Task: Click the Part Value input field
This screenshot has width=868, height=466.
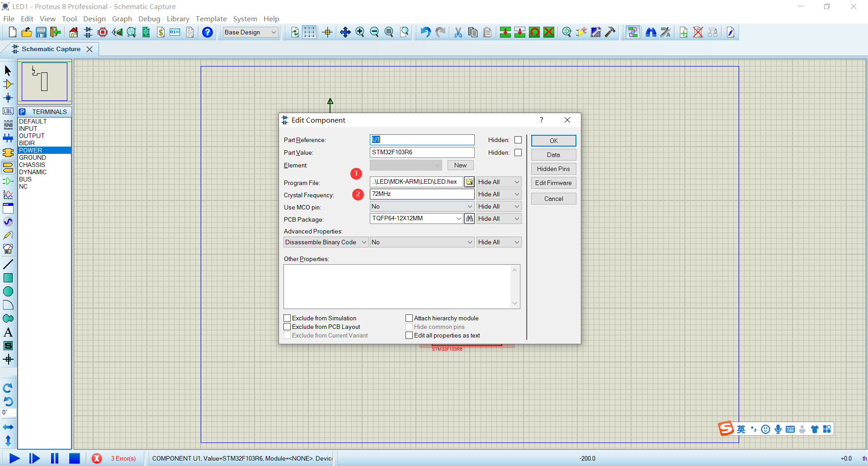Action: pos(422,152)
